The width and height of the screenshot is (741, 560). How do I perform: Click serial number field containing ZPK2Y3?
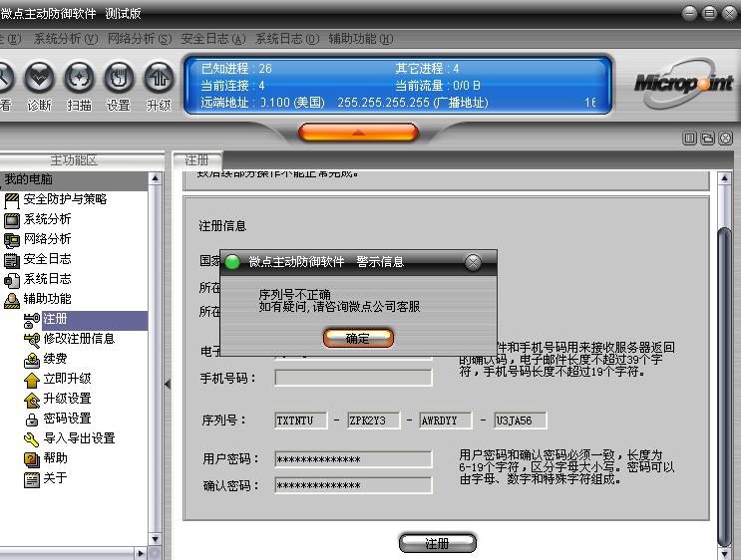click(374, 420)
